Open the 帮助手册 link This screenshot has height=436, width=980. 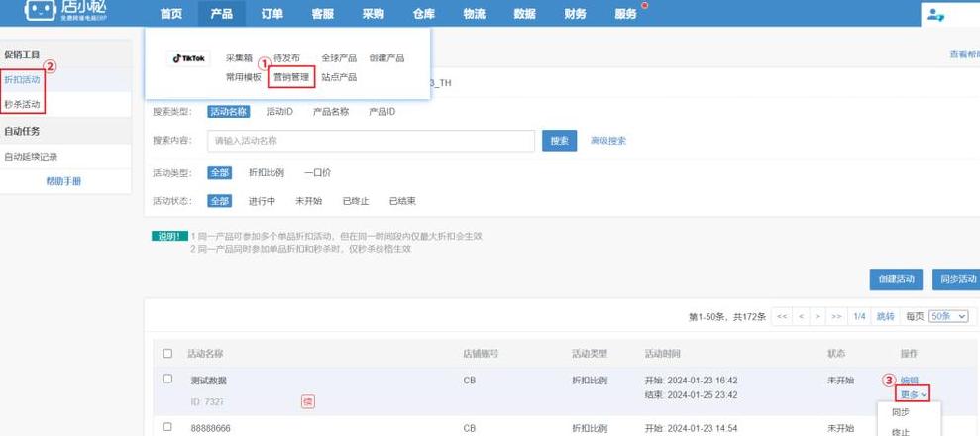(x=63, y=181)
